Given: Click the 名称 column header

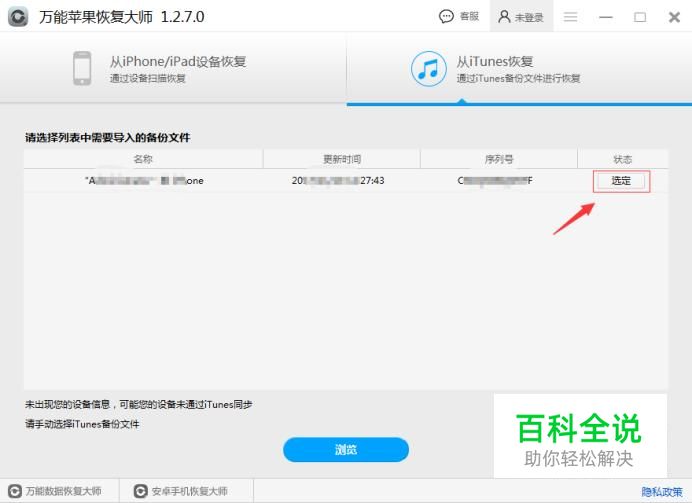Looking at the screenshot, I should click(x=143, y=159).
